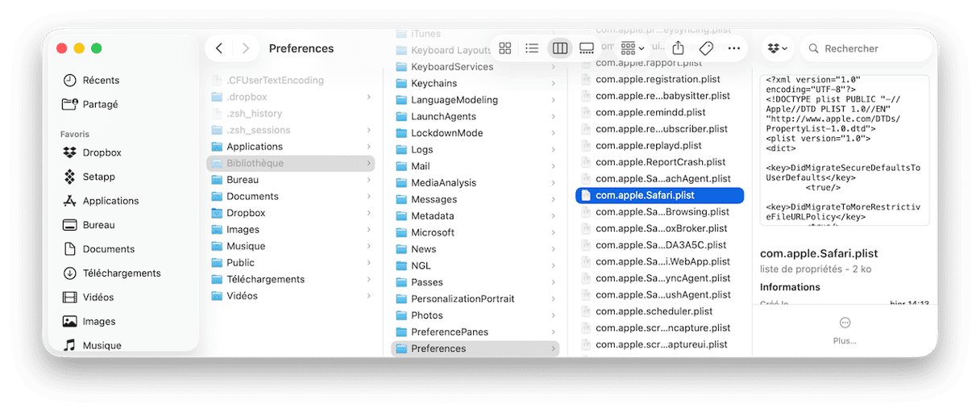Image resolution: width=980 pixels, height=413 pixels.
Task: Go forward with the right chevron button
Action: [x=246, y=48]
